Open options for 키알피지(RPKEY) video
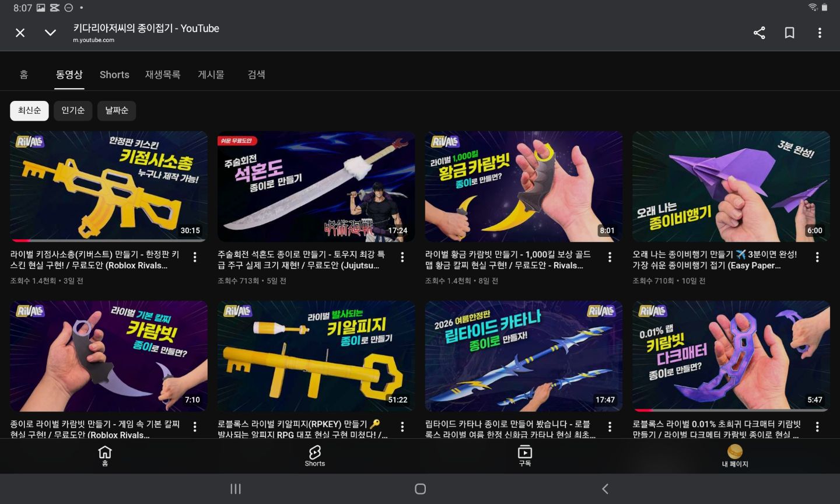Image resolution: width=840 pixels, height=504 pixels. 402,426
